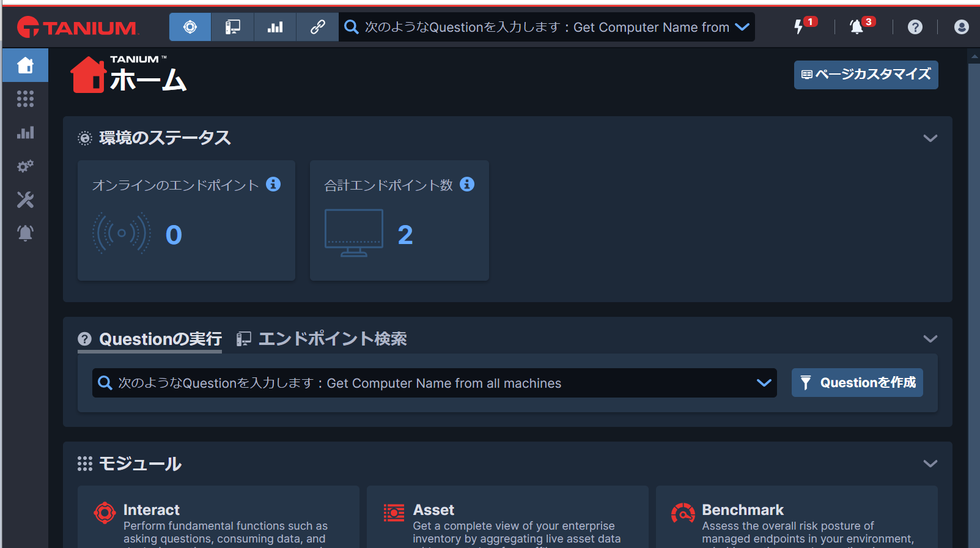
Task: Click the Benchmark module icon
Action: pyautogui.click(x=683, y=513)
